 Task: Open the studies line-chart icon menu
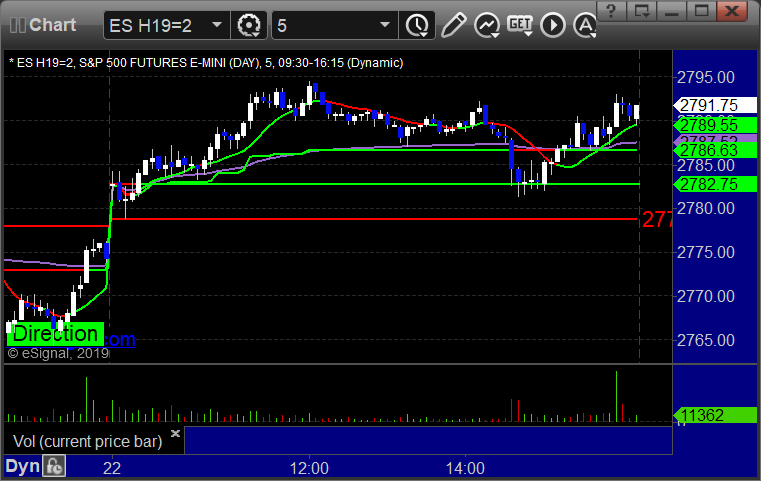point(487,25)
